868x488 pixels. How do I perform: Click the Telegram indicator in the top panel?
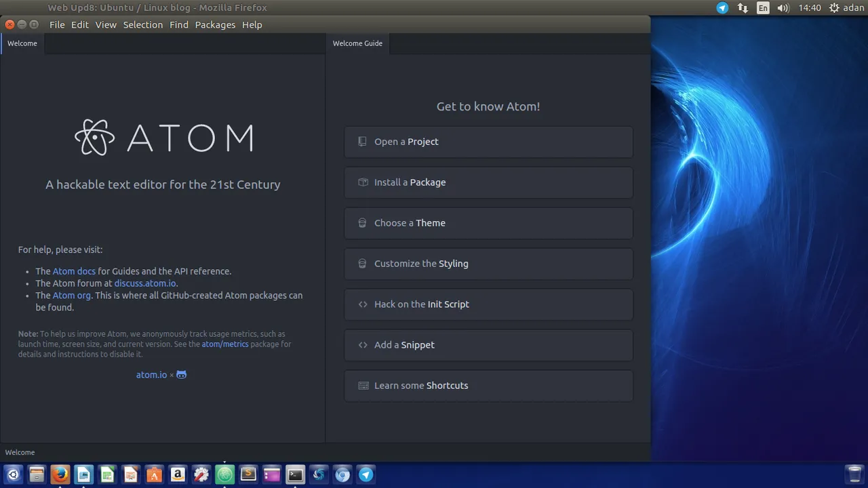[722, 8]
